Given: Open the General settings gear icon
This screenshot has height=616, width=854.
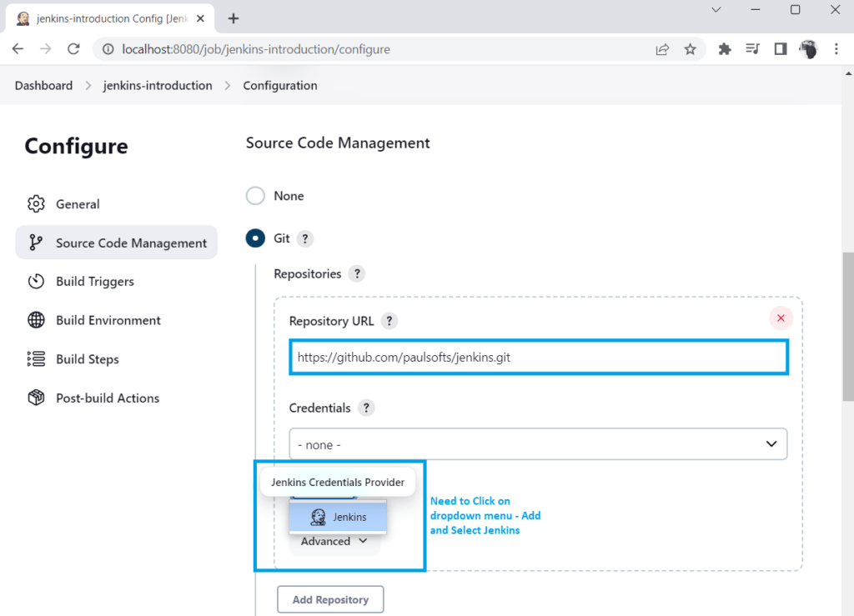Looking at the screenshot, I should click(36, 203).
